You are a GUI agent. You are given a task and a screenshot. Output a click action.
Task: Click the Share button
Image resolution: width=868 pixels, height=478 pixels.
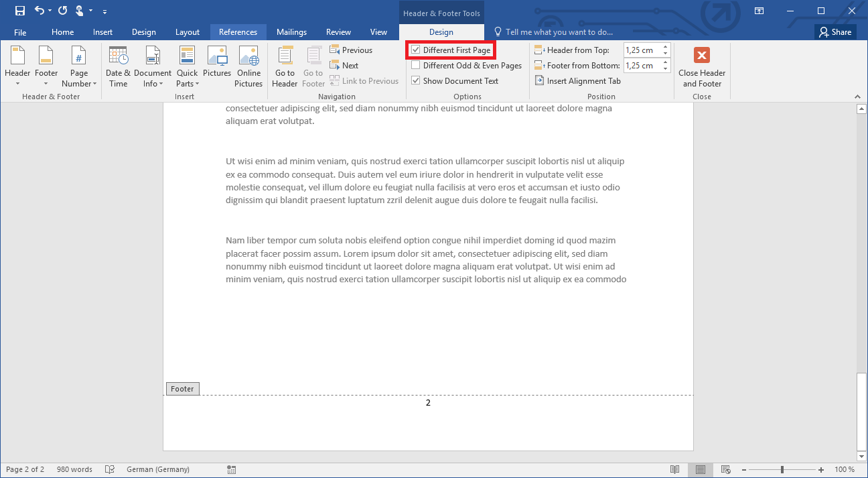point(835,32)
